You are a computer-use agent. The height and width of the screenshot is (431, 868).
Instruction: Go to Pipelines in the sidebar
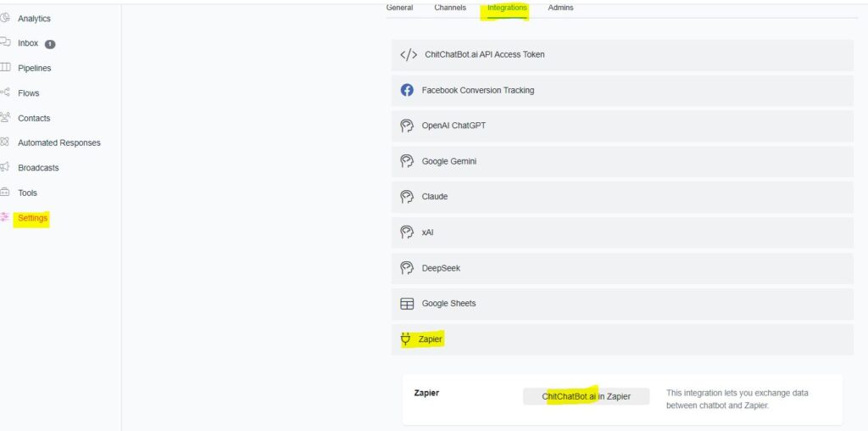click(34, 68)
